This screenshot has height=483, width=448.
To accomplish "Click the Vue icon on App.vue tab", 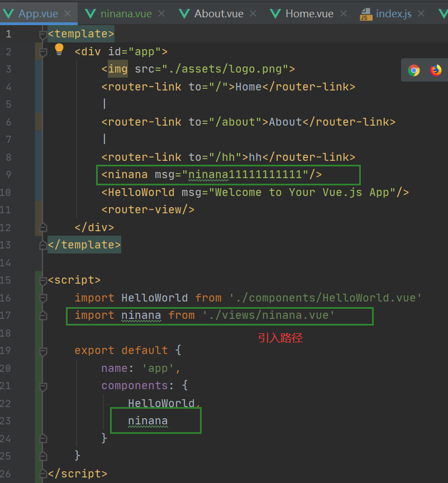I will pos(8,13).
